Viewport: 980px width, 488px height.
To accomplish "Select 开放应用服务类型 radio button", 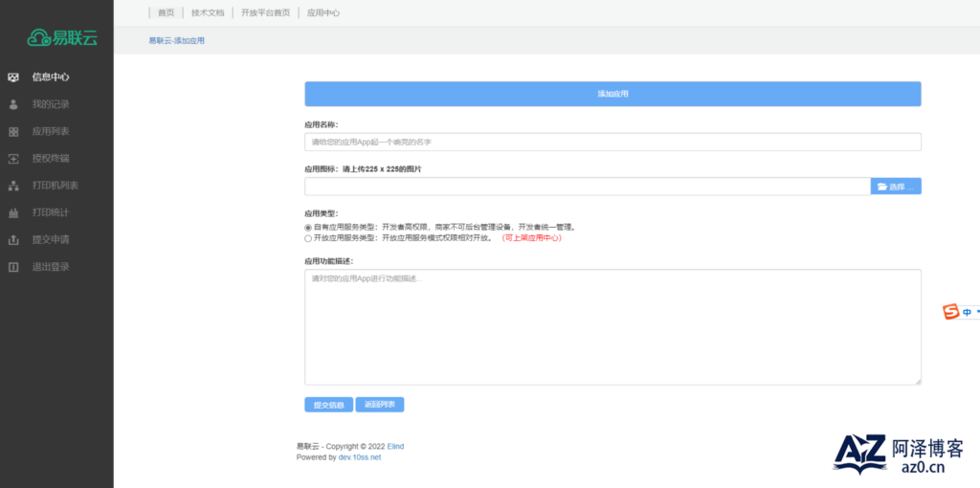I will [308, 238].
